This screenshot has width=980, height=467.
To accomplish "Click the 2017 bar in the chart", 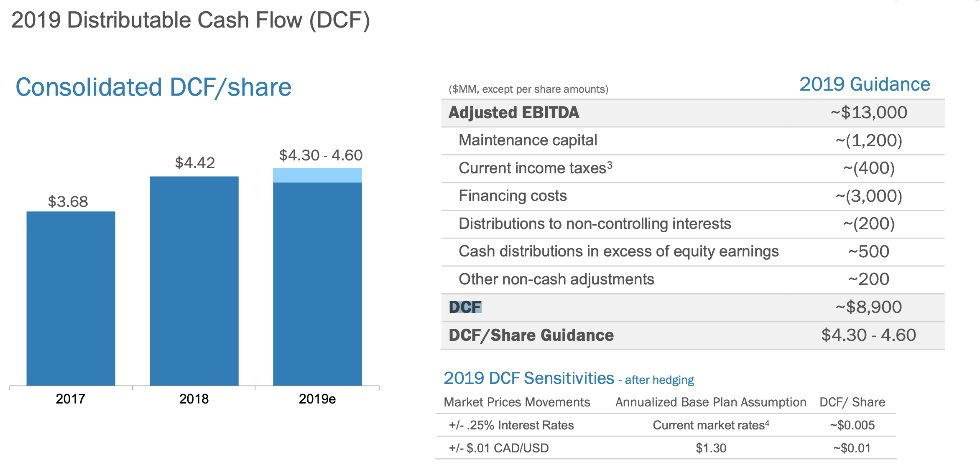I will [71, 298].
